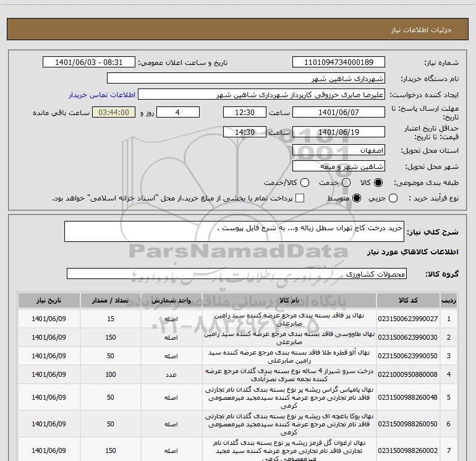Click the remaining days field showing 4
This screenshot has width=476, height=461.
[177, 112]
